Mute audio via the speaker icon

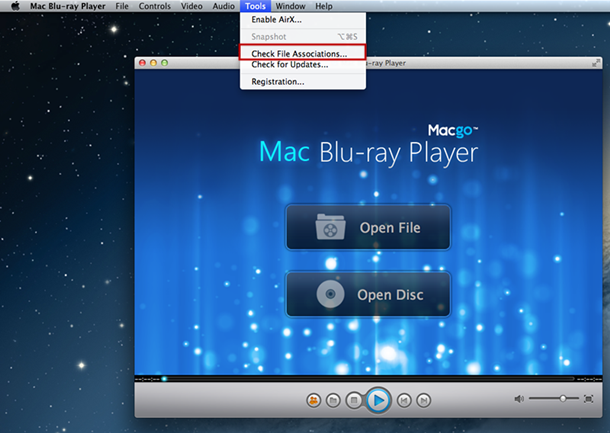pyautogui.click(x=519, y=399)
